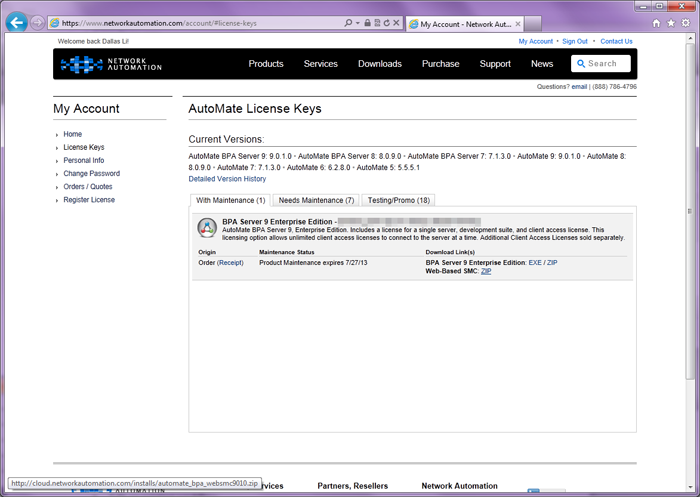Click the security lock icon in address bar

[x=367, y=23]
